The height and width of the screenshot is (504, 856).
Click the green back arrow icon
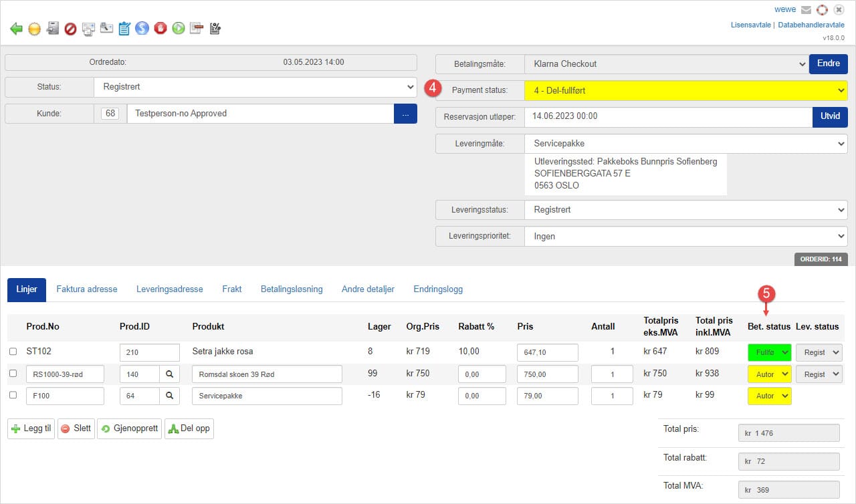point(17,29)
